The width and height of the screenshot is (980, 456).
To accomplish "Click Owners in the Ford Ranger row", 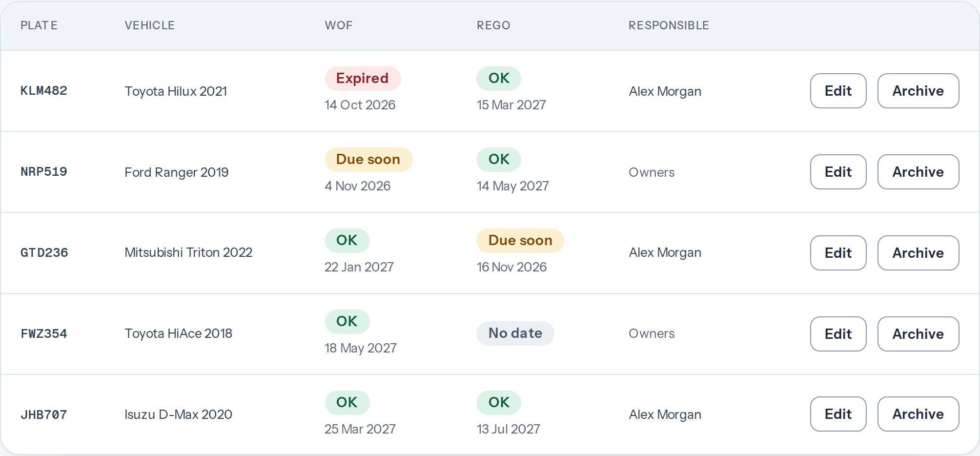I will [x=652, y=172].
